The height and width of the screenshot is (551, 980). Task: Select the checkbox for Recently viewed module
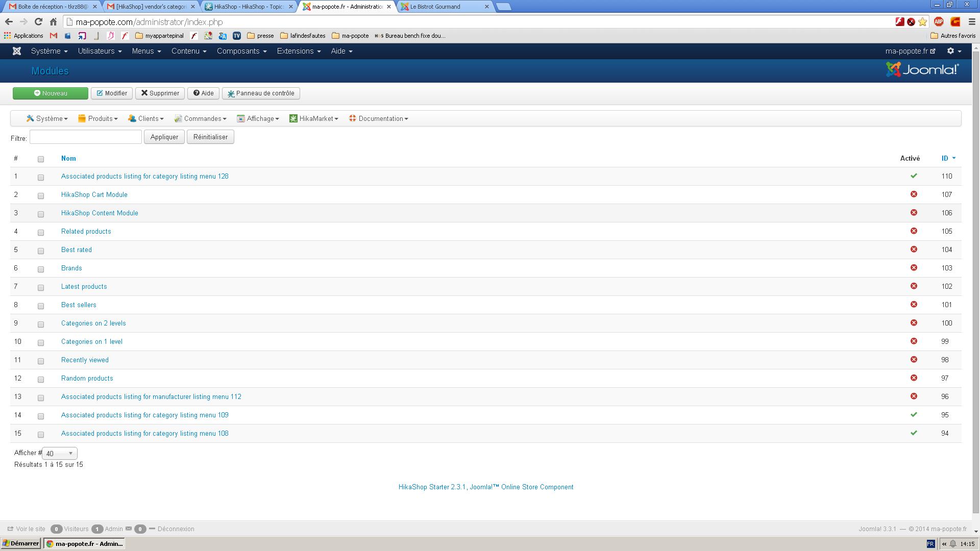[41, 361]
